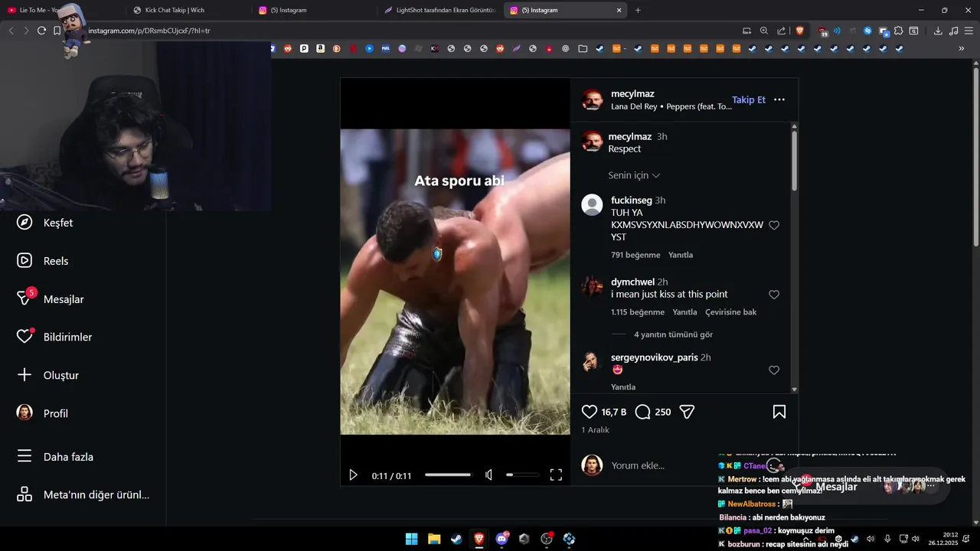Viewport: 980px width, 551px height.
Task: Open Discord from the taskbar
Action: coord(501,539)
